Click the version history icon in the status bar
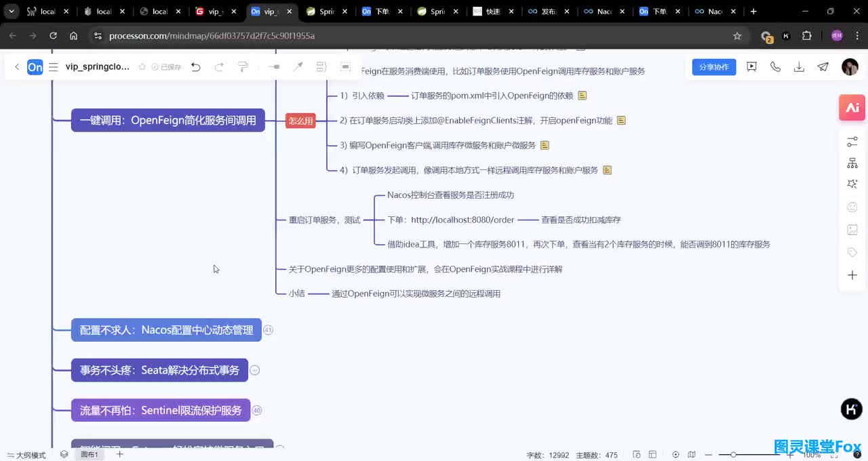Screen dimensions: 868x461 tap(637, 455)
